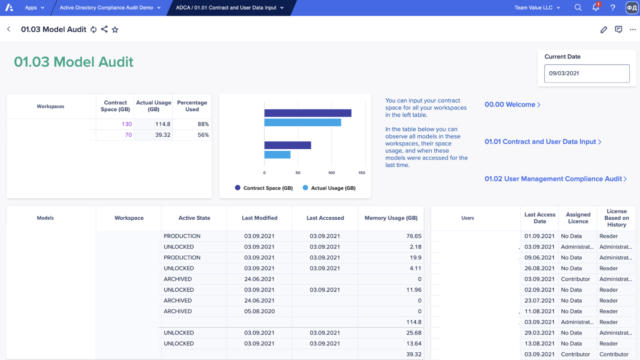Go to 01.01 Contract and User Data Input

point(543,142)
